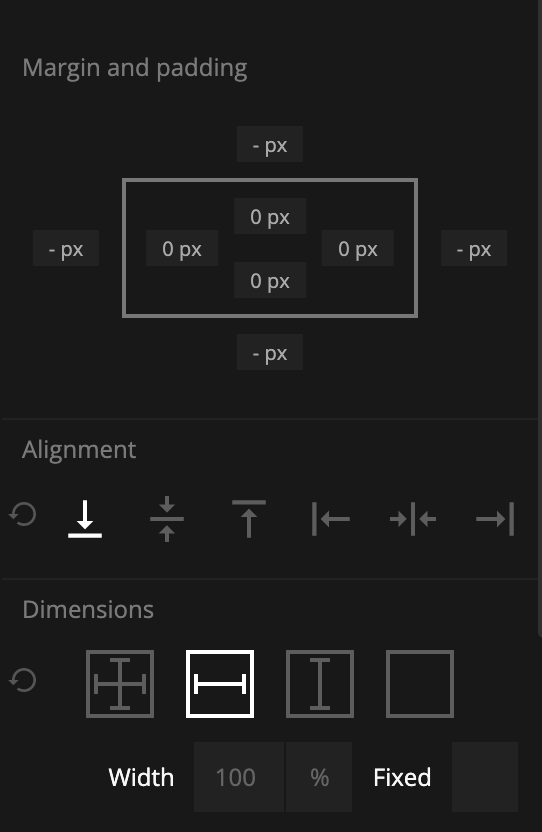Image resolution: width=542 pixels, height=832 pixels.
Task: Edit the top margin value field
Action: (x=270, y=144)
